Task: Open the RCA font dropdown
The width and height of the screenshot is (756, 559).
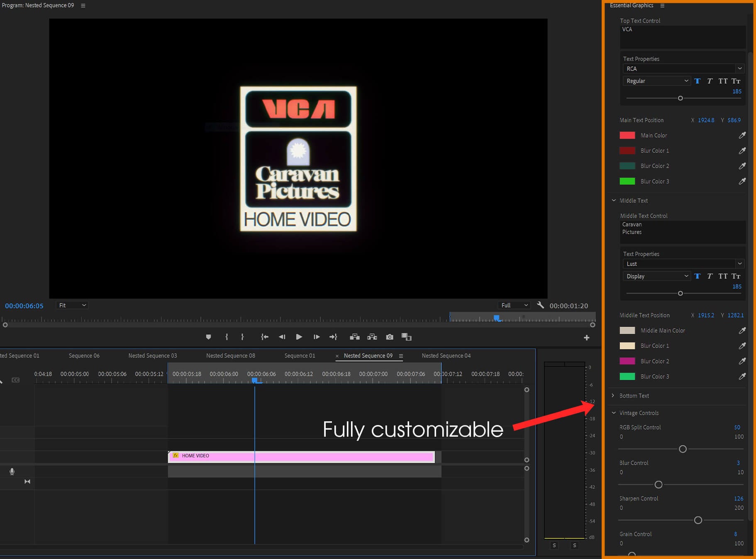Action: [683, 68]
